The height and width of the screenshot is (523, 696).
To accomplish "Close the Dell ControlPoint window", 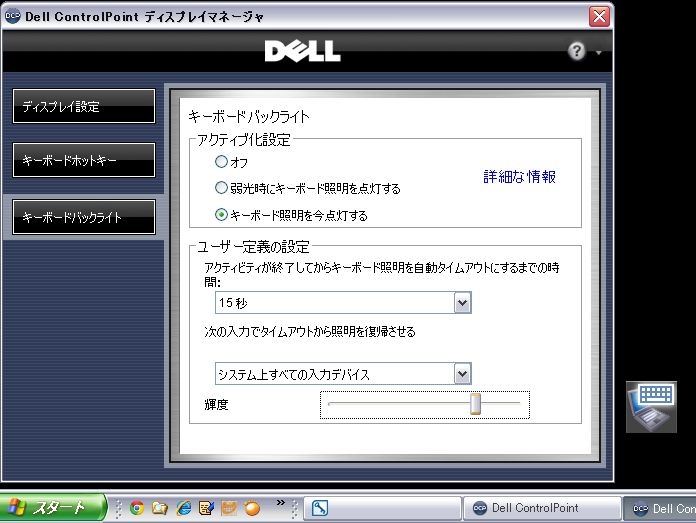I will (x=599, y=16).
